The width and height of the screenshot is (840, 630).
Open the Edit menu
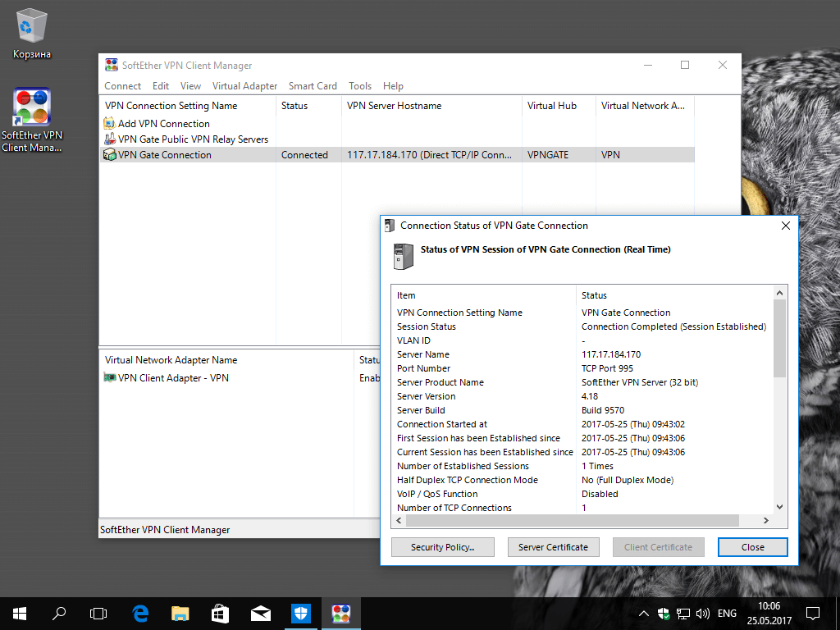161,86
